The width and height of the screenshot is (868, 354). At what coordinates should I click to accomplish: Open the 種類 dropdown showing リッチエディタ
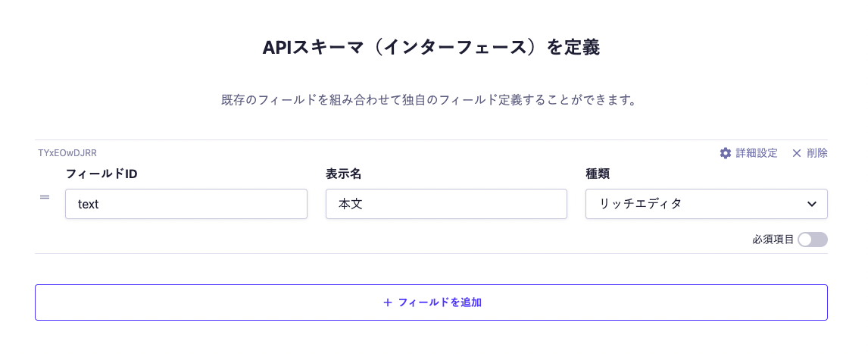706,204
